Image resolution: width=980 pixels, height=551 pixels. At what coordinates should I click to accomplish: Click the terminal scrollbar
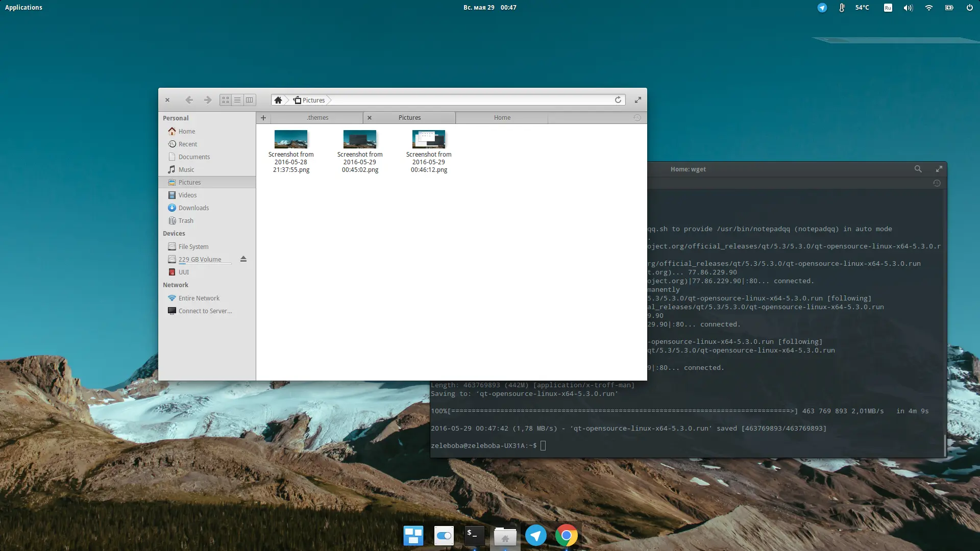[x=945, y=445]
